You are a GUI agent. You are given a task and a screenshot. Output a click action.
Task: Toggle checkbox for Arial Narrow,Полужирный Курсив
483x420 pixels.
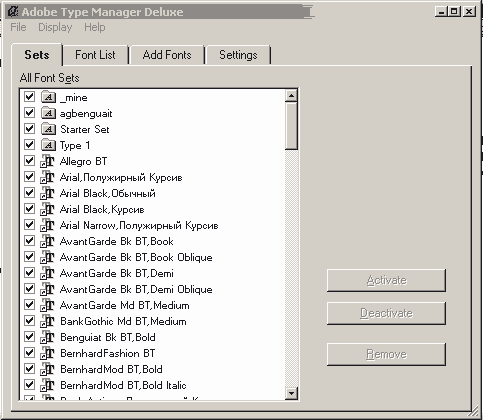29,225
